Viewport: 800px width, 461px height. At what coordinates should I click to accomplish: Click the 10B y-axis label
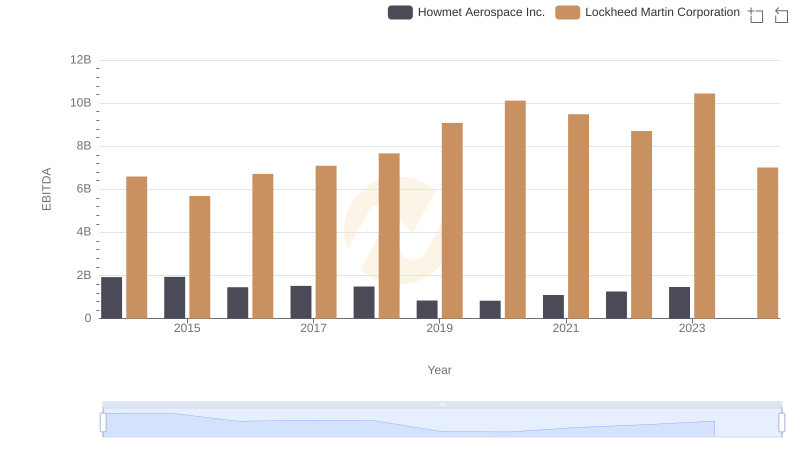coord(81,103)
